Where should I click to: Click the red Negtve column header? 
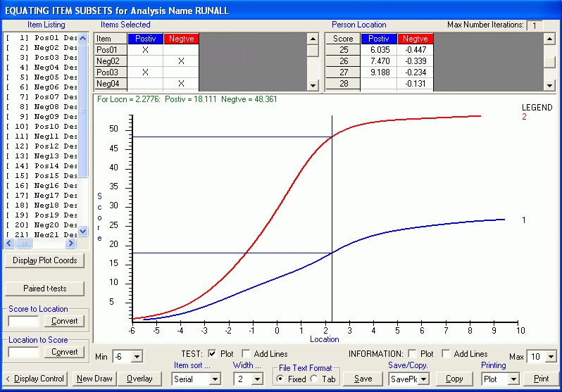point(181,39)
